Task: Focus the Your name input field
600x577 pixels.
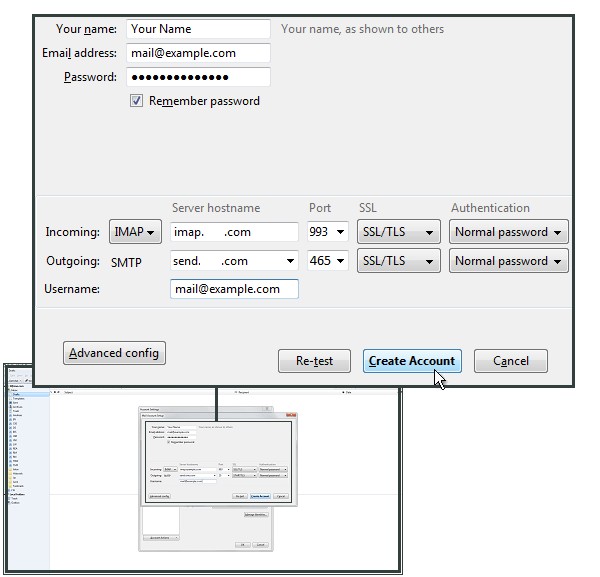Action: coord(198,29)
